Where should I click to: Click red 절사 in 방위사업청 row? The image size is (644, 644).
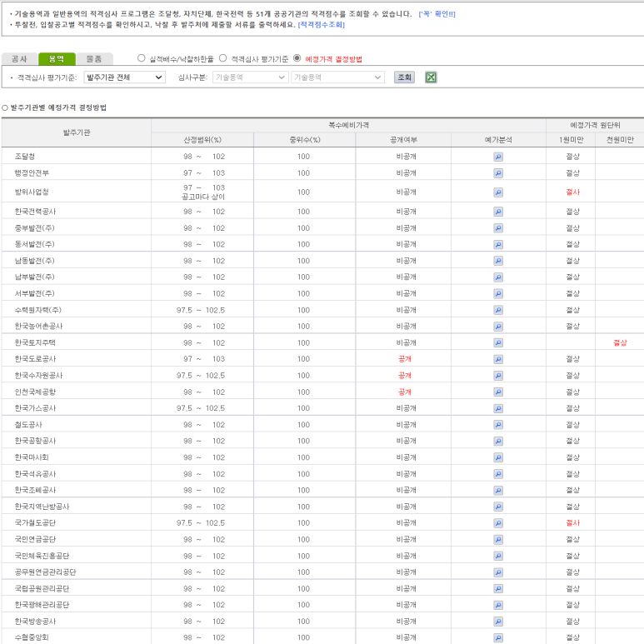point(572,192)
